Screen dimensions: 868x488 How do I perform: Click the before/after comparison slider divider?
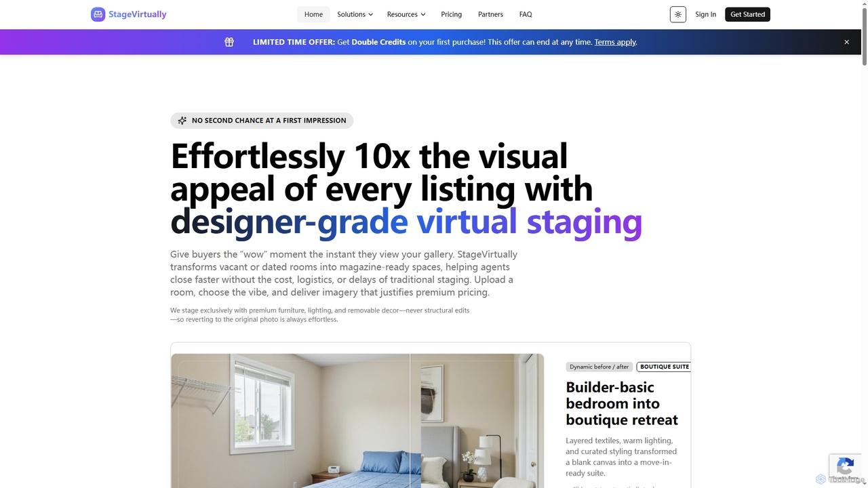point(410,420)
